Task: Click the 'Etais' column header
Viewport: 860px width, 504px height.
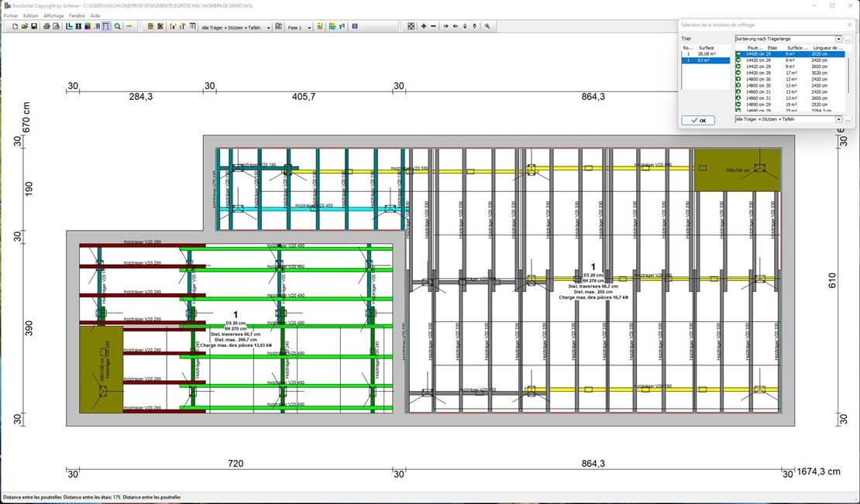Action: (772, 48)
